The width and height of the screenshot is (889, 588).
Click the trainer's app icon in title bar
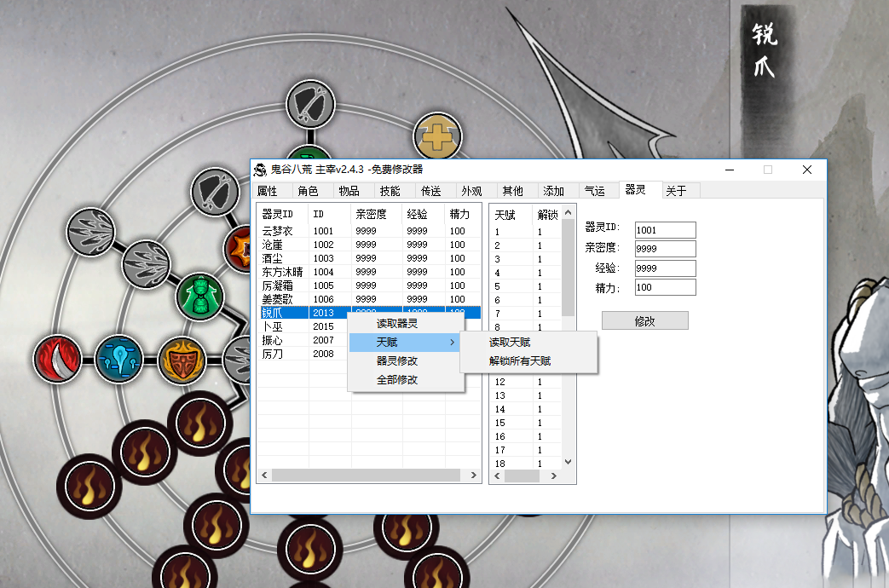tap(260, 170)
